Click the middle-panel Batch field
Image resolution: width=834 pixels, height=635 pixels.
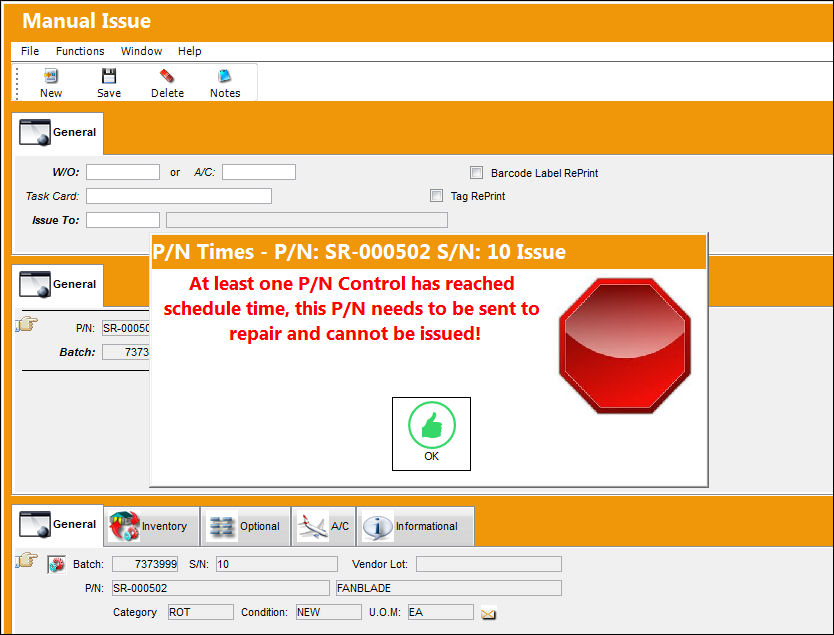click(126, 352)
